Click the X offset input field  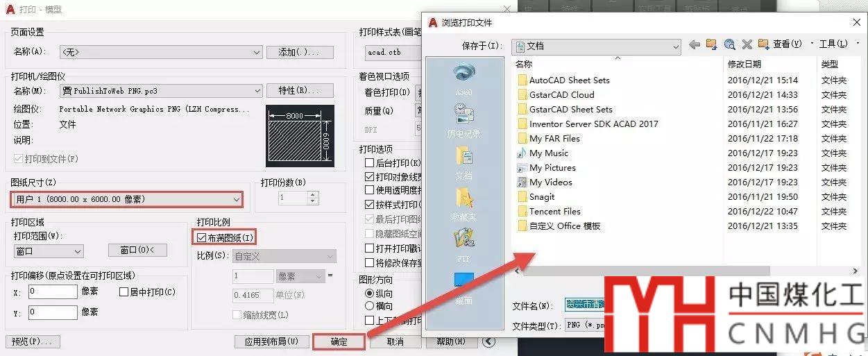click(53, 292)
